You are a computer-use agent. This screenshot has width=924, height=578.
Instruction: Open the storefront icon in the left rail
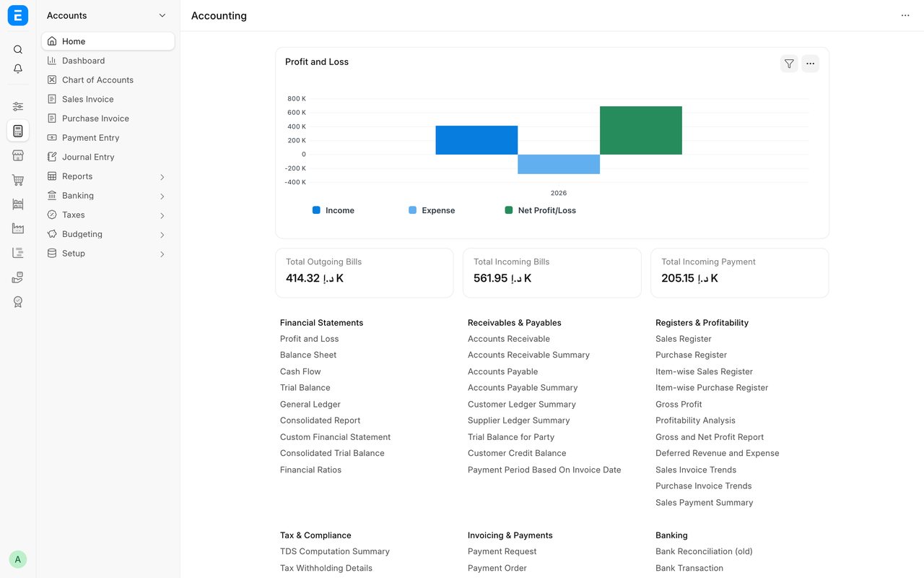(18, 155)
